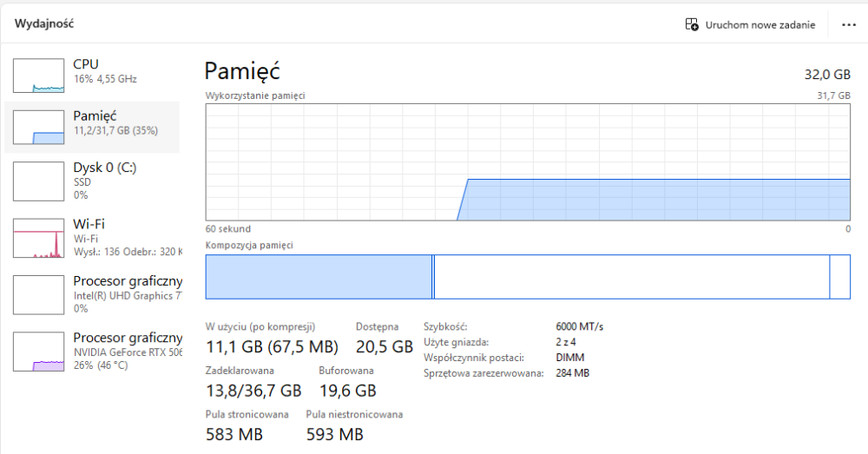Click the Run new task icon
The image size is (868, 454).
(692, 24)
